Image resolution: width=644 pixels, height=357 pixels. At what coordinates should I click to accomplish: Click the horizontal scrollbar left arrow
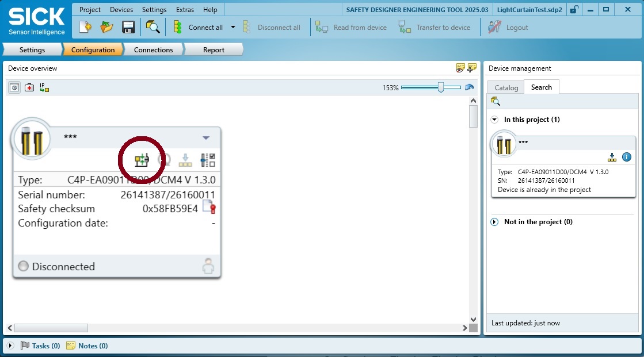(10, 328)
